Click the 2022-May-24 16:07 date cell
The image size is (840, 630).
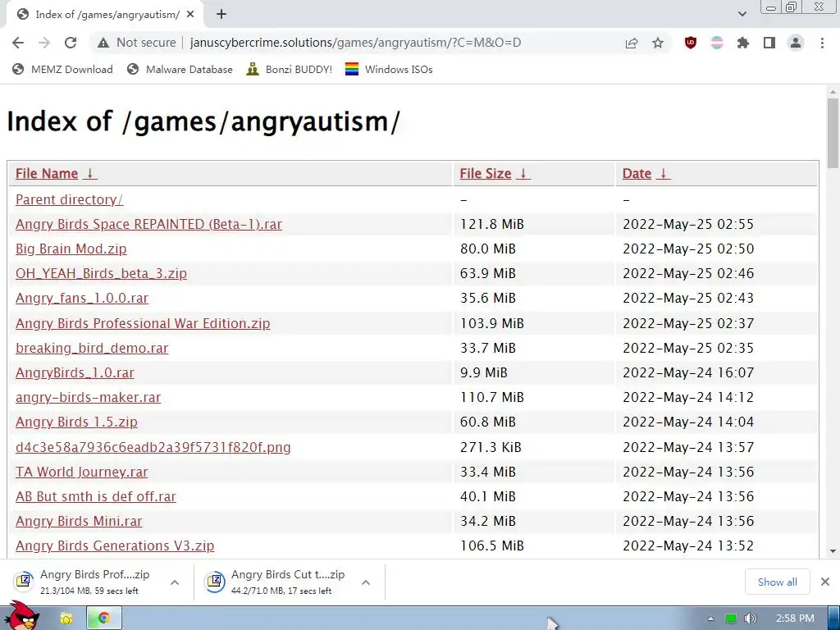pyautogui.click(x=717, y=373)
